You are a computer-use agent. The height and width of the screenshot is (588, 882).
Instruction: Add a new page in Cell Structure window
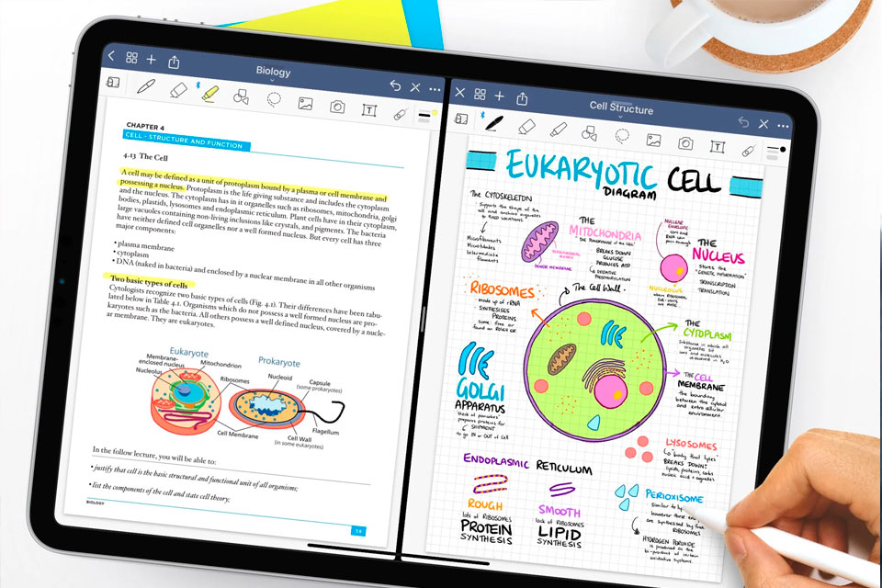(x=500, y=96)
